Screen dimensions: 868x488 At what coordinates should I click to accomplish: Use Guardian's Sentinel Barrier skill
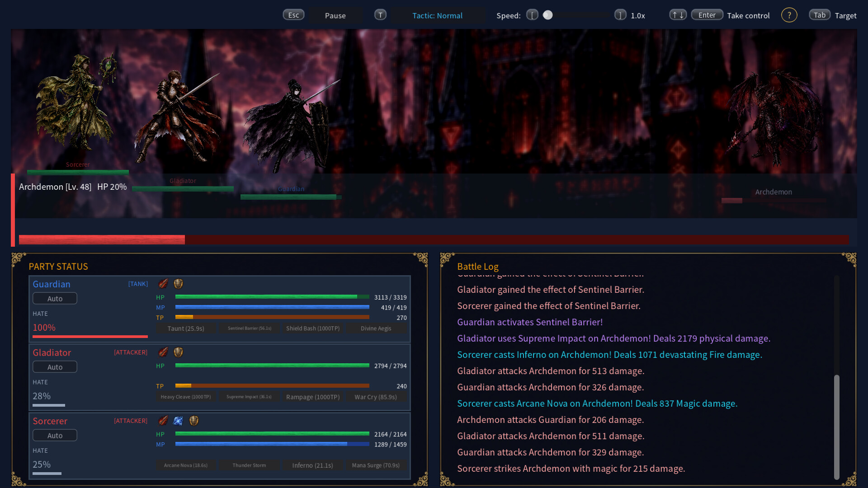250,328
